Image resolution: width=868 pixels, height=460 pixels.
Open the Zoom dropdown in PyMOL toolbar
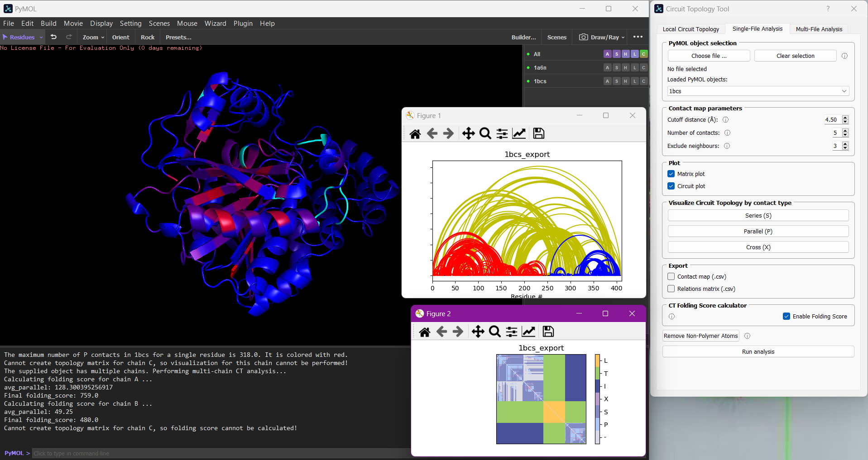pos(93,37)
